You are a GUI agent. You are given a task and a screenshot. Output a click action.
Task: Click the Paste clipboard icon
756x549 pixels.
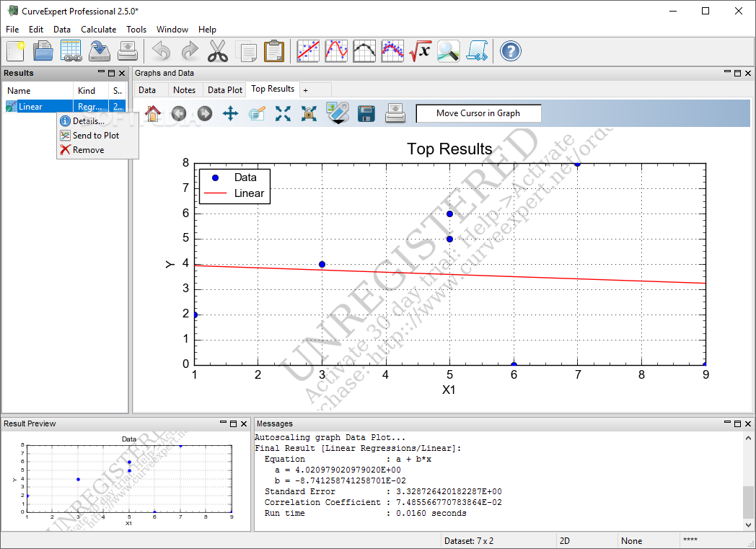point(274,51)
